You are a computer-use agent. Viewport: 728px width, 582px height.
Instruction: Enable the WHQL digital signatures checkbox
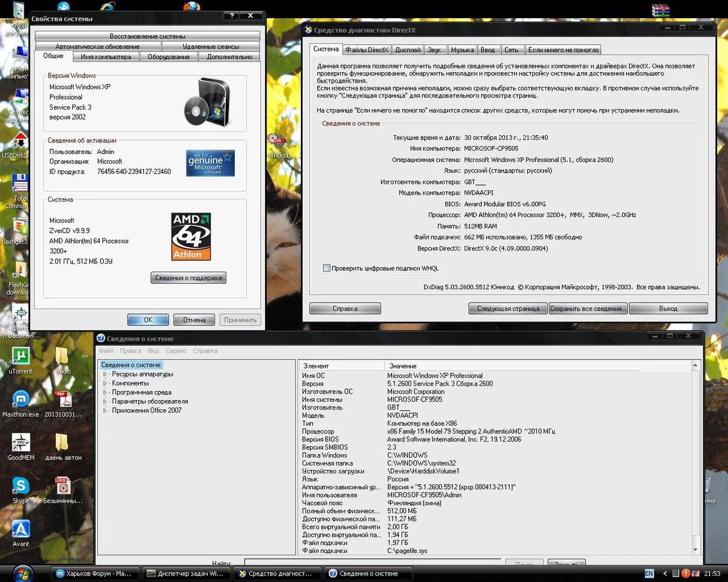coord(327,268)
